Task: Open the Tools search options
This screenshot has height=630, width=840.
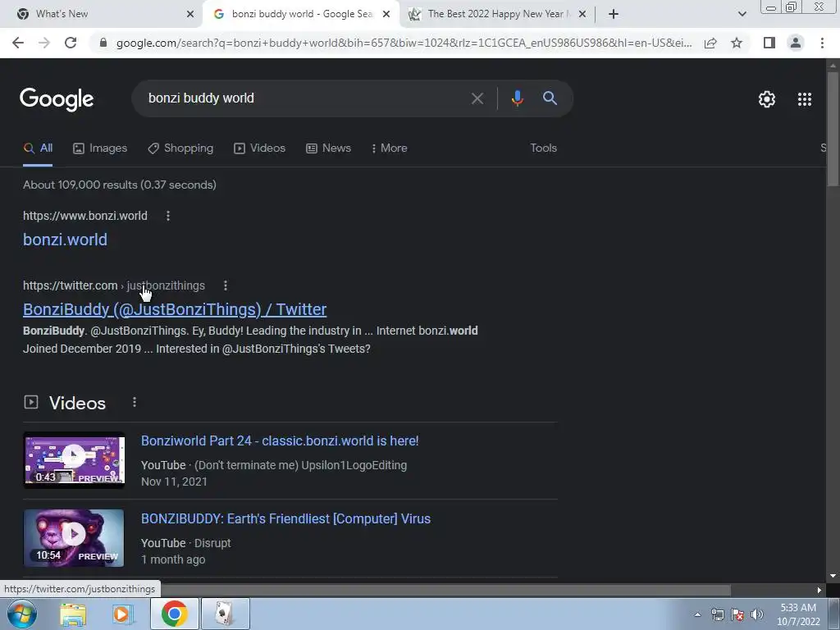Action: [543, 148]
